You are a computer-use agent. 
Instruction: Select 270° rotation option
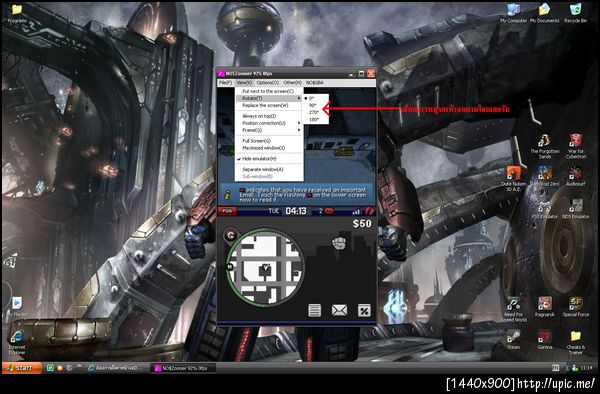(x=316, y=112)
